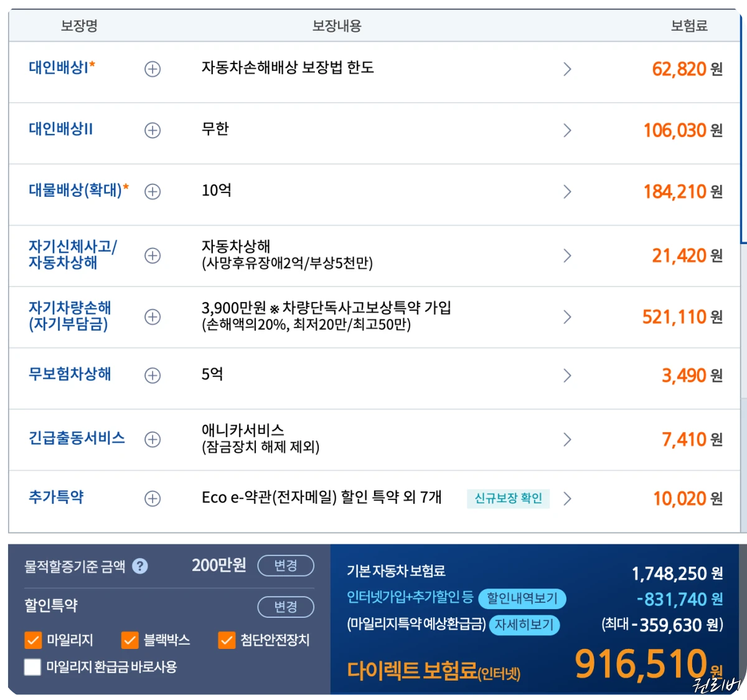The width and height of the screenshot is (747, 700).
Task: Click 변경 beside 할인특약
Action: coord(285,607)
